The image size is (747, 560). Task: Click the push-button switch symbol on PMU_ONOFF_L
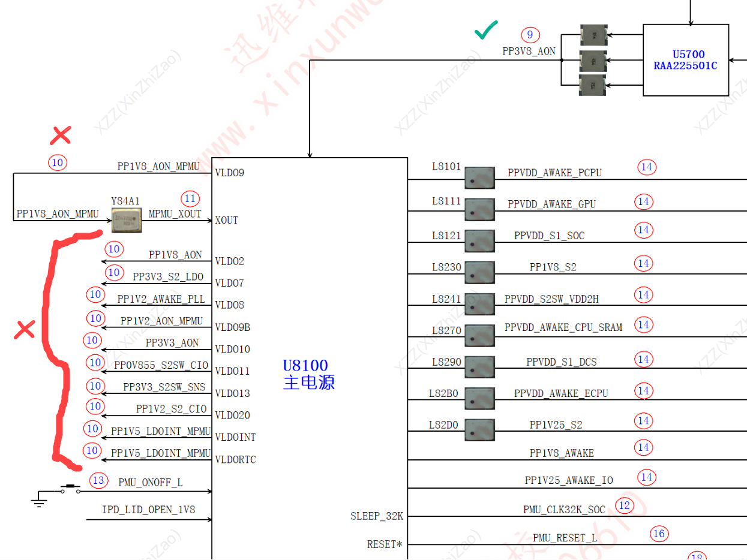(71, 489)
